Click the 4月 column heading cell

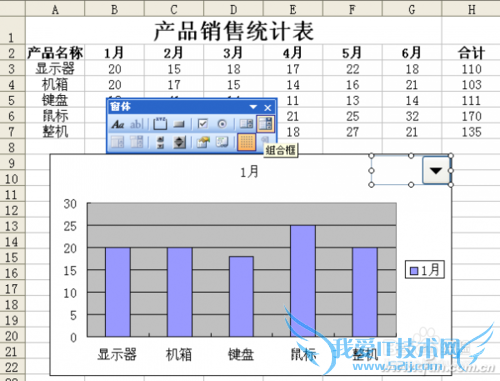[x=293, y=53]
